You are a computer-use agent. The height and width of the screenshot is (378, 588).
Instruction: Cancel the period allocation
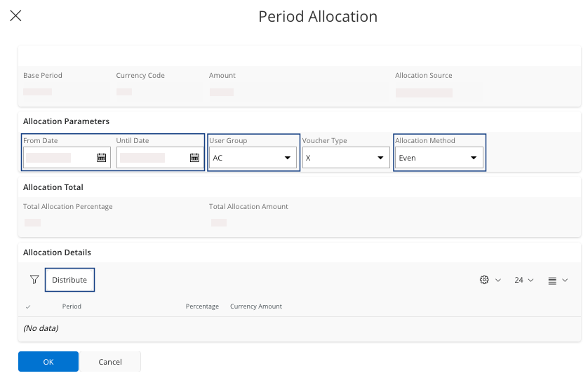pos(110,362)
